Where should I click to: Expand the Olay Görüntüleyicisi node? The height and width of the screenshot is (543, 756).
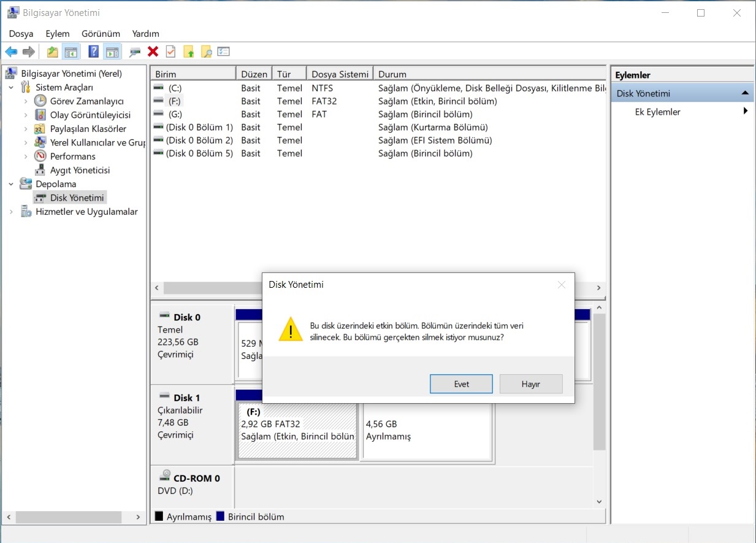click(26, 115)
